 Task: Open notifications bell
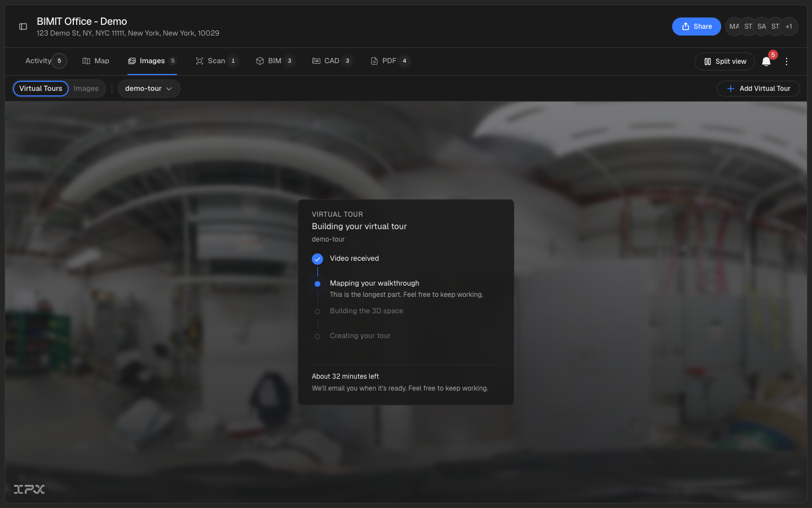tap(766, 62)
